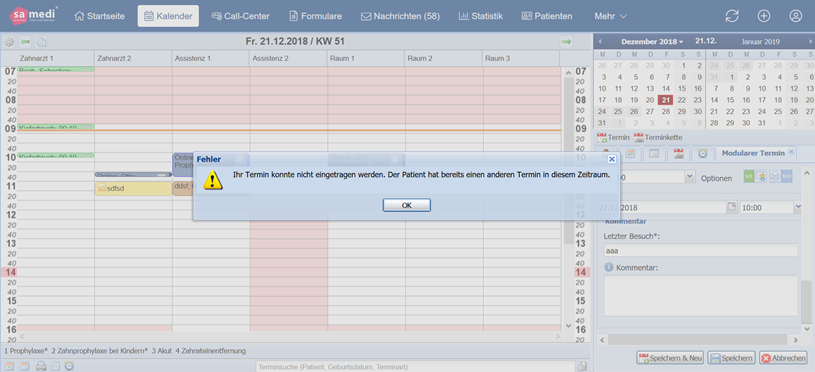Click the Terminkette button

tap(658, 138)
